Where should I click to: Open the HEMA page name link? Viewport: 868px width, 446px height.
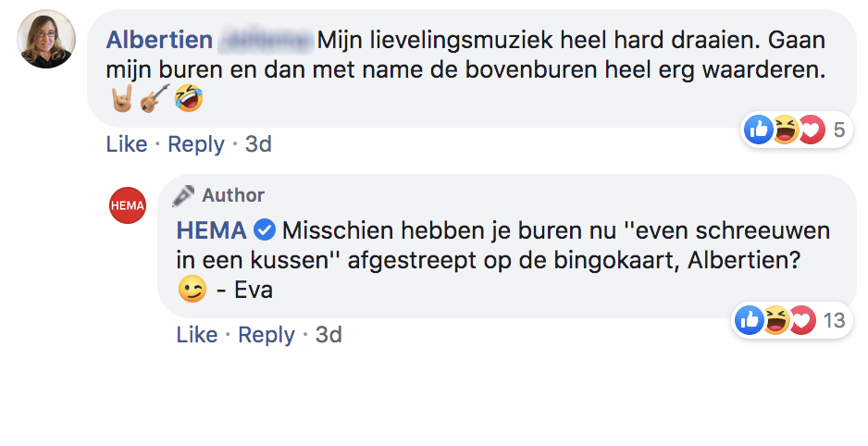(212, 229)
